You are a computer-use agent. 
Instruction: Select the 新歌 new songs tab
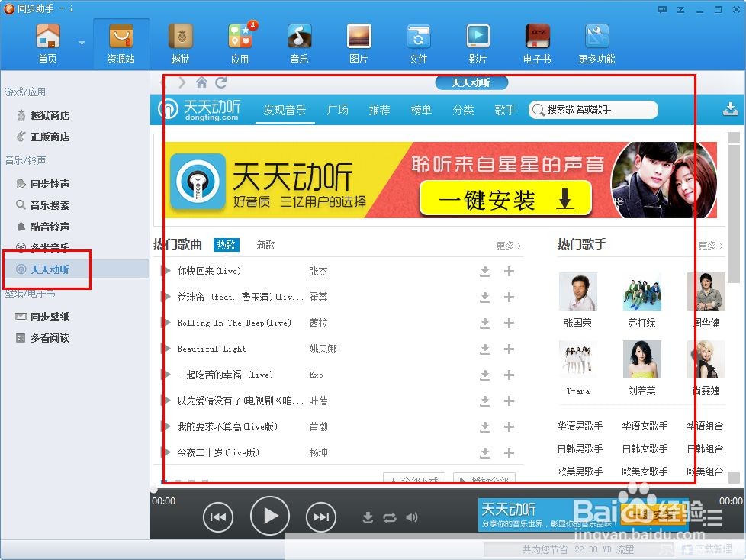tap(265, 245)
